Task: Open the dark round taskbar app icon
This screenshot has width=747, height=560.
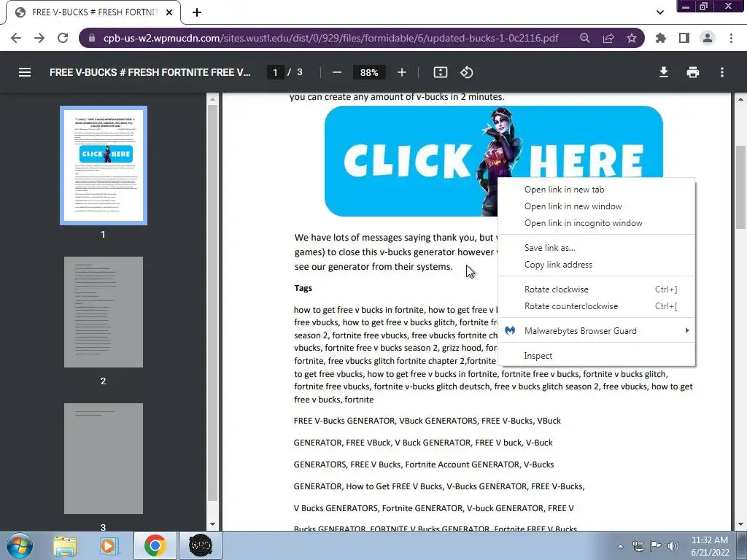Action: point(200,545)
